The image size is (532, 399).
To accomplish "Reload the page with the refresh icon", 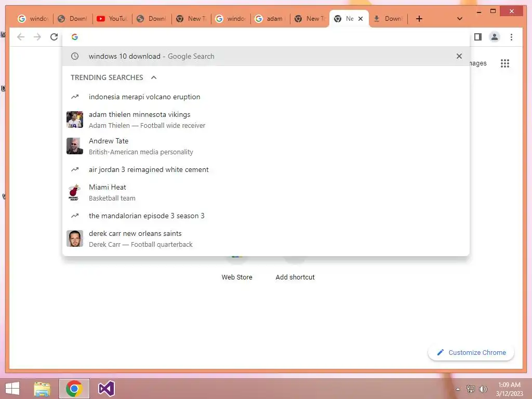I will tap(54, 37).
